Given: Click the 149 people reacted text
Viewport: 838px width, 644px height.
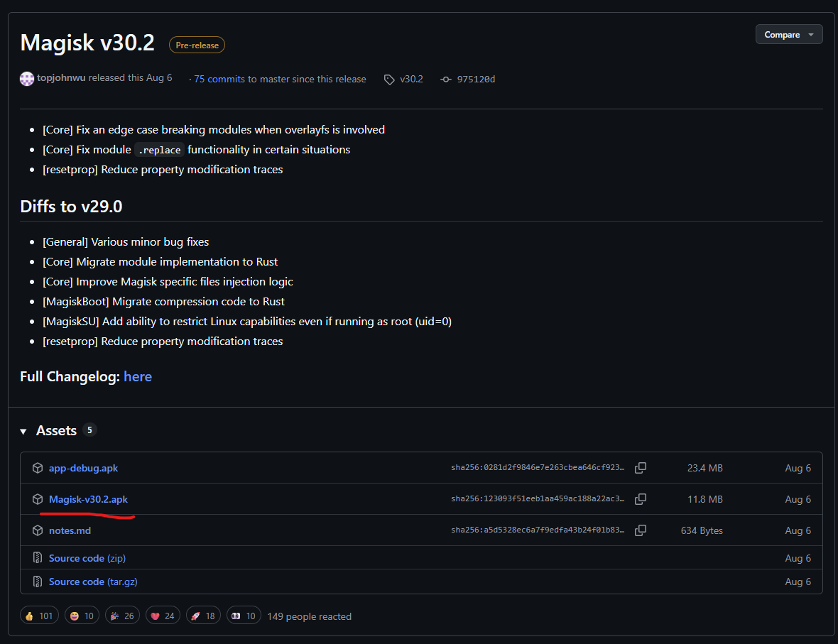Looking at the screenshot, I should click(310, 616).
